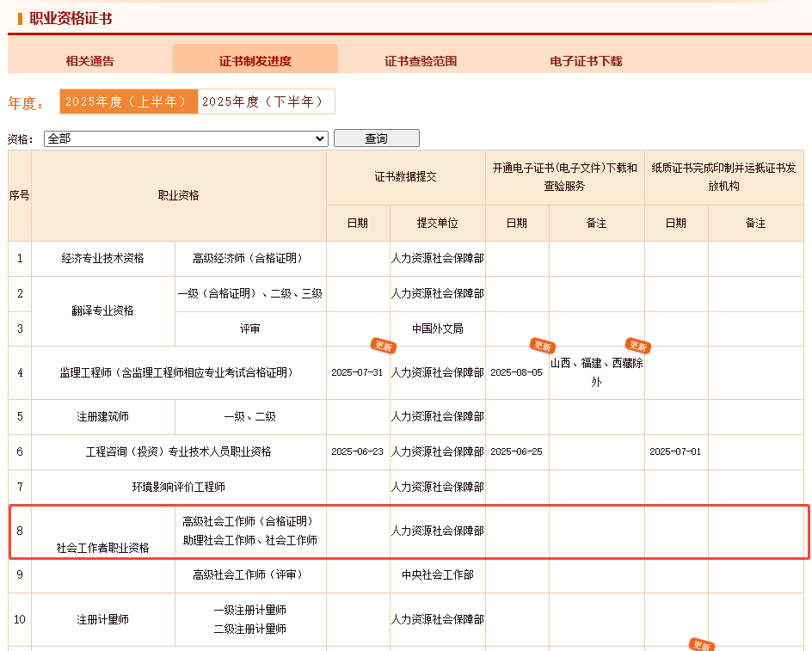Viewport: 812px width, 651px height.
Task: Select the 工程咨询(投资)专业技术人员职业资格 cell
Action: coord(178,451)
